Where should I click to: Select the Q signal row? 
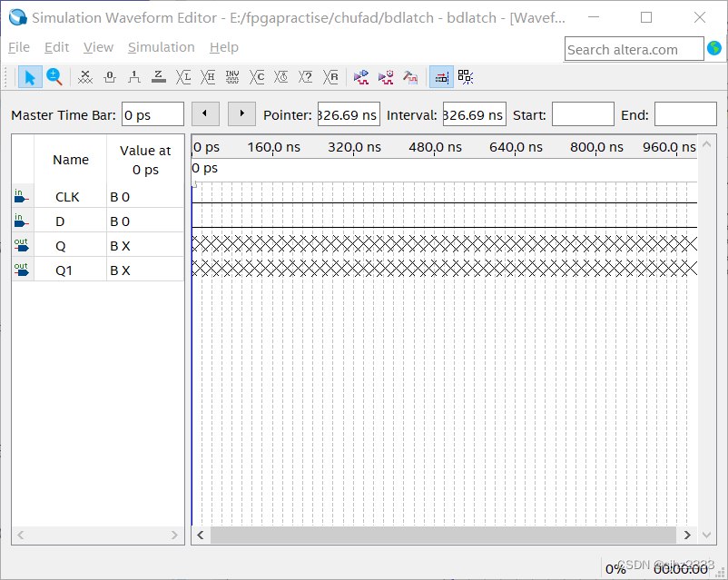(98, 246)
